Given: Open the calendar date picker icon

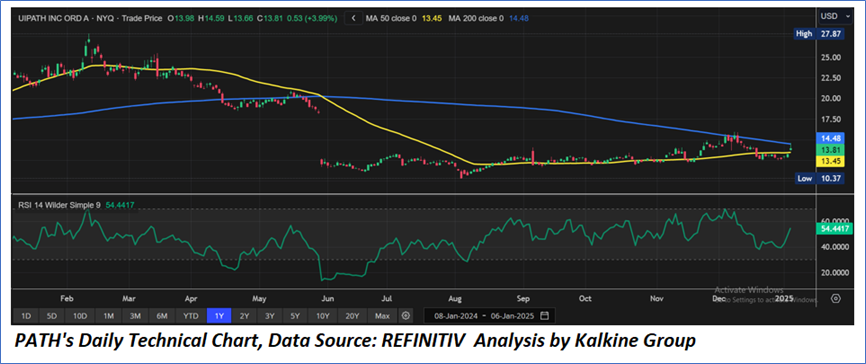Looking at the screenshot, I should click(x=545, y=316).
